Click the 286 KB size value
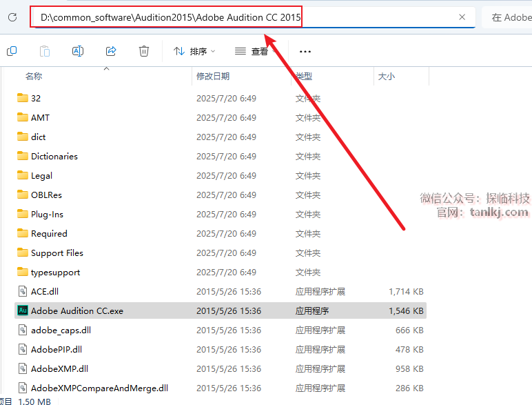532x405 pixels. click(x=409, y=388)
